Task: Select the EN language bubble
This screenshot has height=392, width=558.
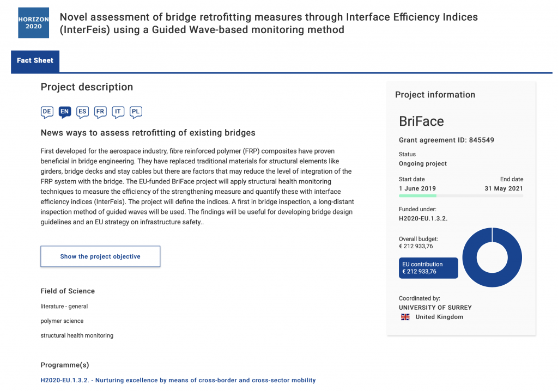Action: (x=65, y=112)
